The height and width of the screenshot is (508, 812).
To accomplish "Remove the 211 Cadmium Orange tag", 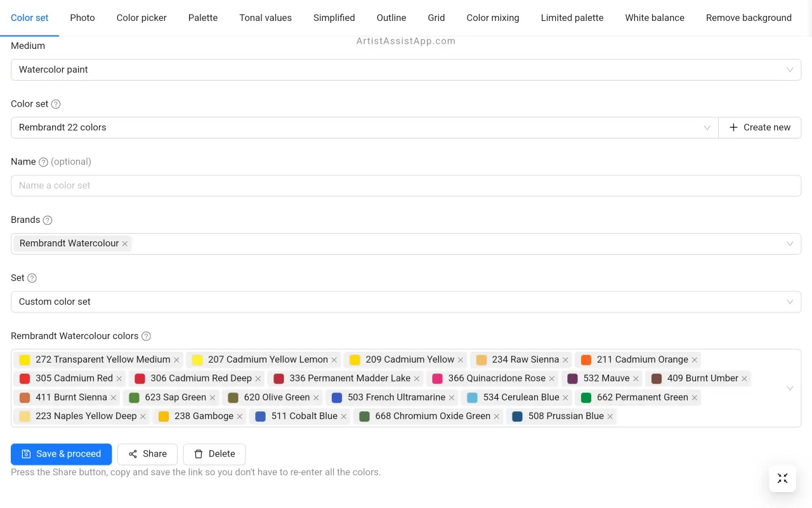I will [x=695, y=360].
